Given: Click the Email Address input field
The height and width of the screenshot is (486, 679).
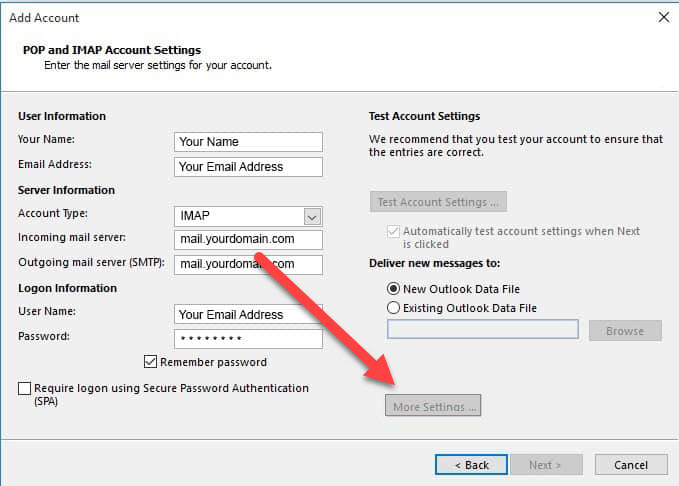Looking at the screenshot, I should [x=248, y=167].
